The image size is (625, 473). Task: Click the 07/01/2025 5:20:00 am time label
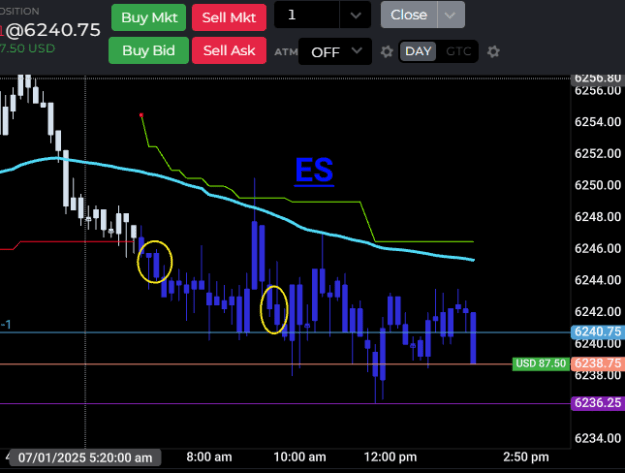point(85,457)
